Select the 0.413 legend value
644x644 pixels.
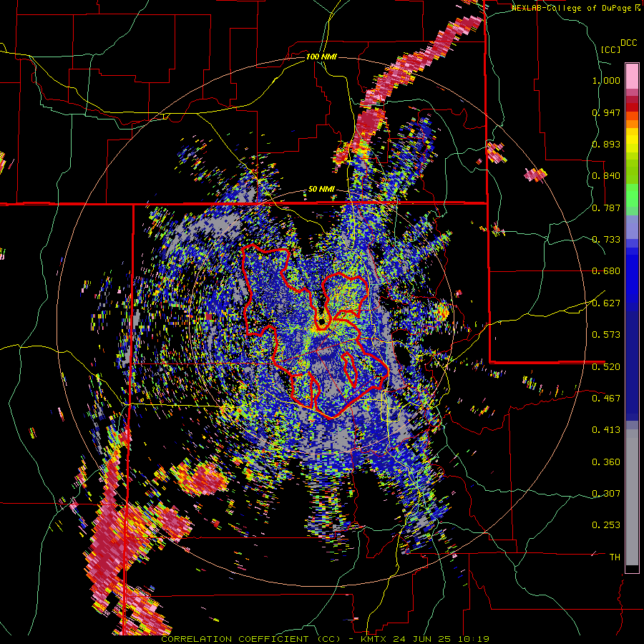pos(606,430)
